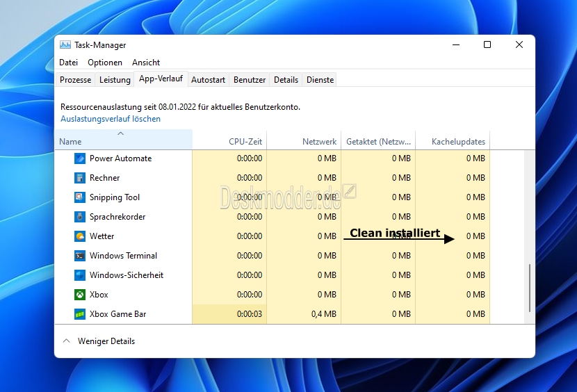Click the Xbox app icon
The width and height of the screenshot is (577, 392).
point(80,295)
